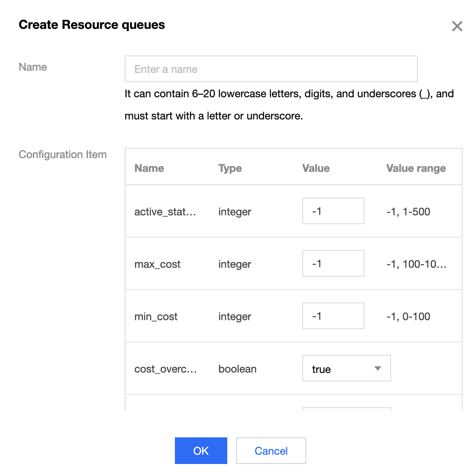
Task: Select the active_stat value input box
Action: [333, 210]
